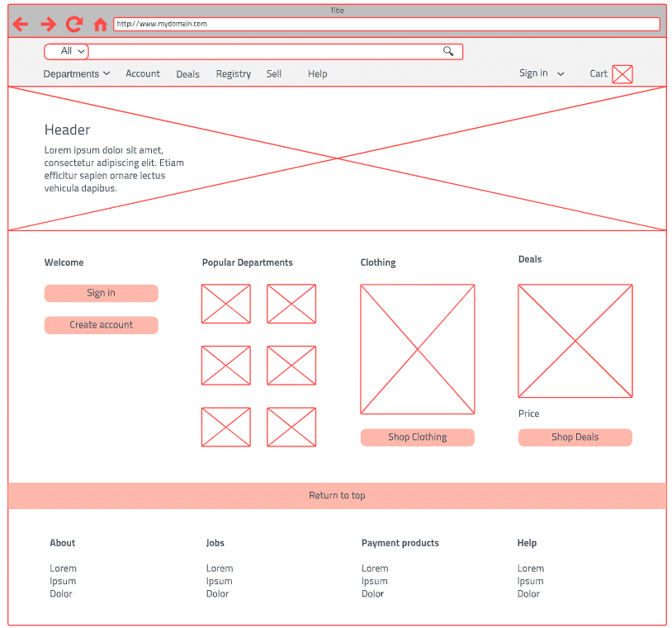Go to the Registry menu item

pyautogui.click(x=233, y=74)
